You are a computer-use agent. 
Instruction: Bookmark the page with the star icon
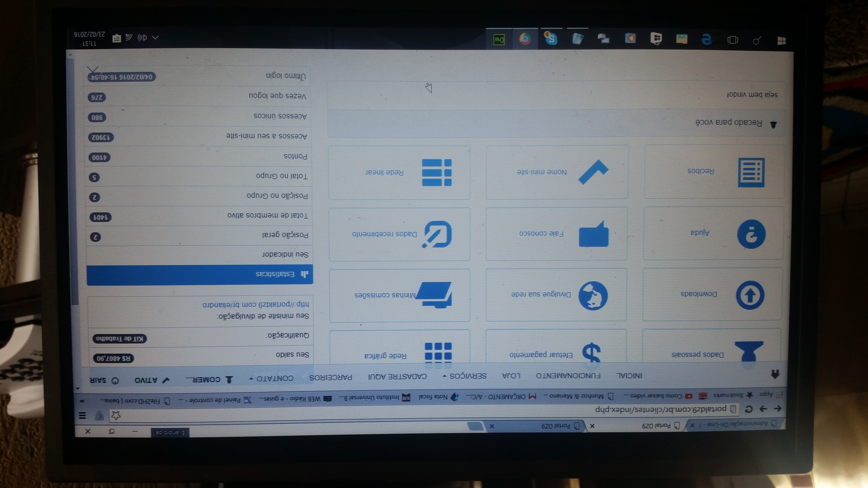pos(116,415)
